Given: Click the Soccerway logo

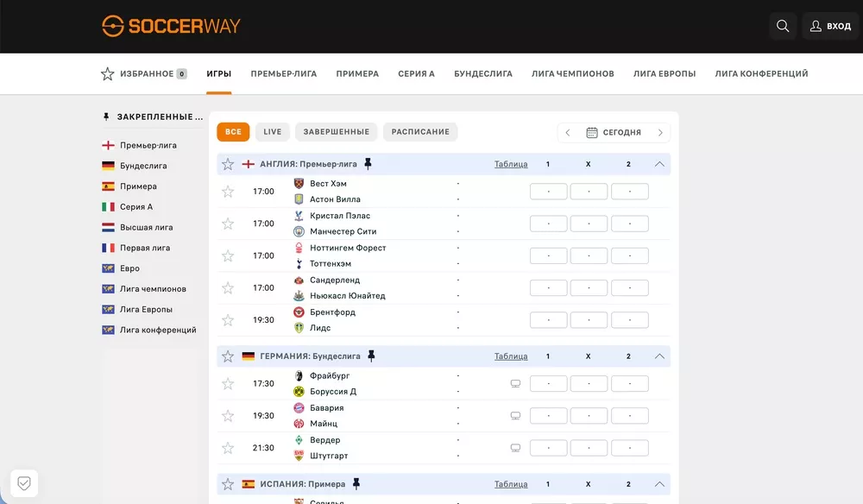Looking at the screenshot, I should [171, 26].
